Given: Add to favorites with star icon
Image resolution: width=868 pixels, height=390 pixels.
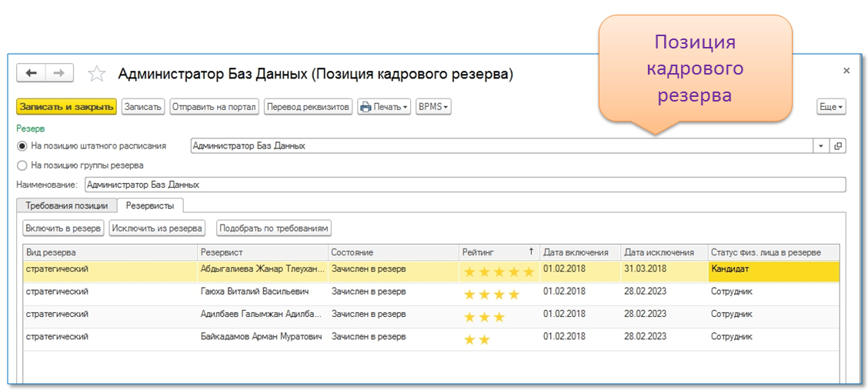Looking at the screenshot, I should [96, 74].
